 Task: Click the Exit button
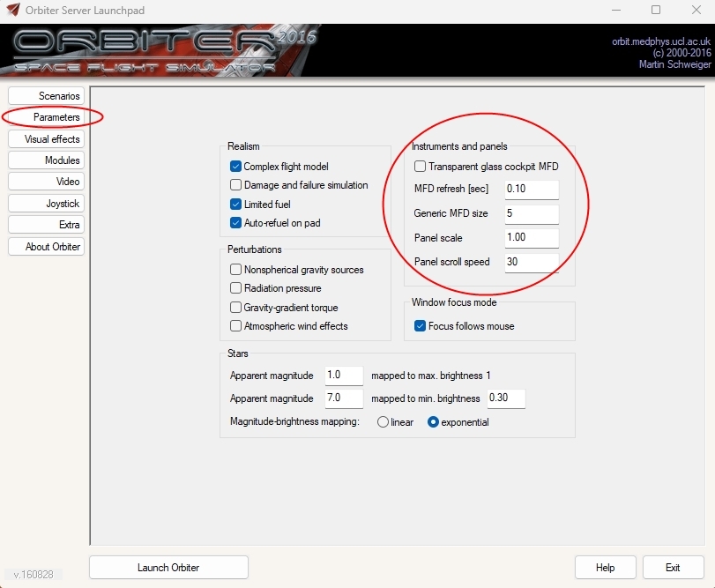[x=673, y=568]
